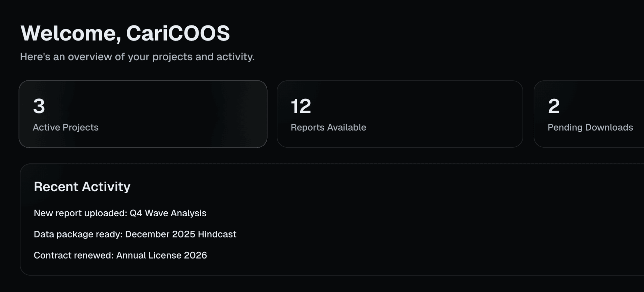
Task: Open the Q4 Wave Analysis report name
Action: [168, 213]
